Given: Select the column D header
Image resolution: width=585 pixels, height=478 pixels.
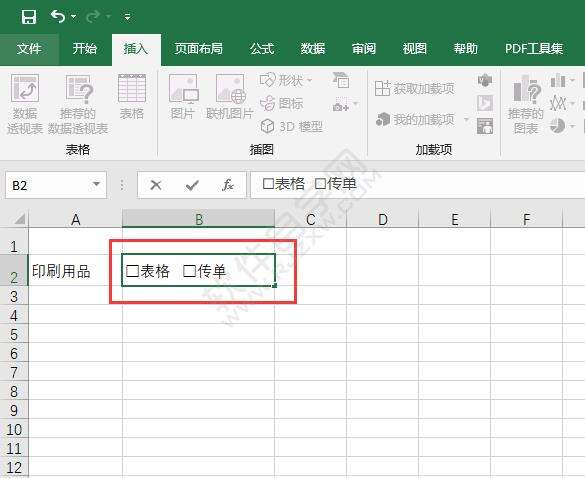Looking at the screenshot, I should tap(383, 219).
